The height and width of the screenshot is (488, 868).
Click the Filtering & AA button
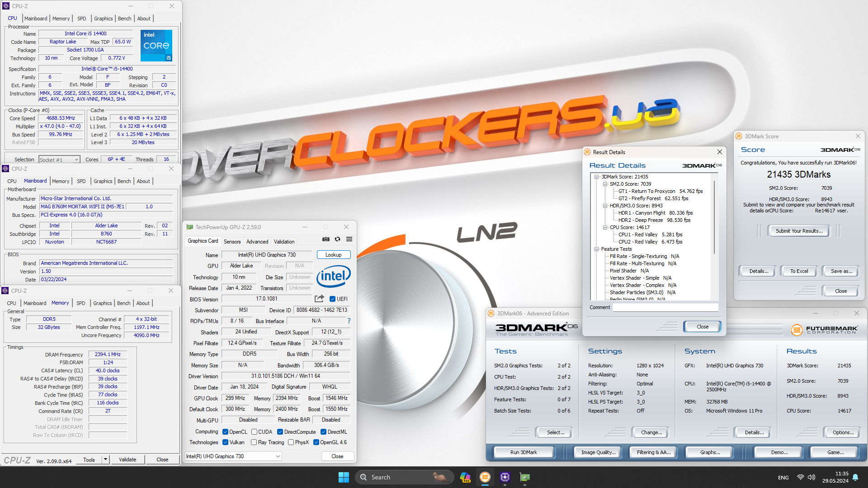653,452
